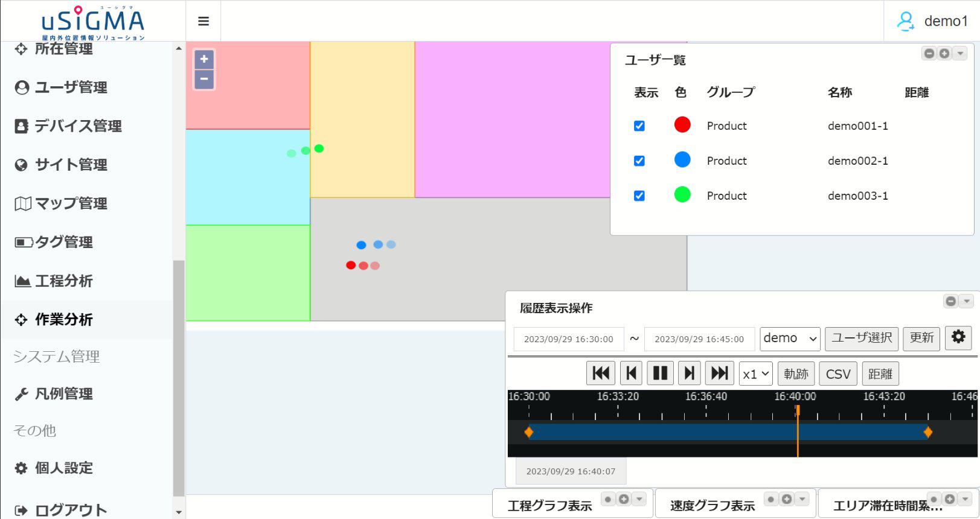Pause the history playback

click(x=660, y=374)
